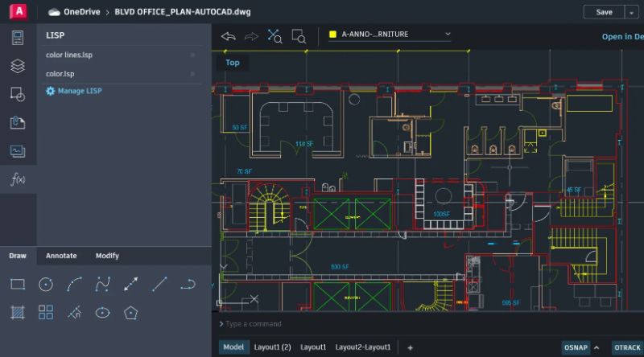Open options for color.lsp
This screenshot has height=357, width=644.
click(x=192, y=74)
